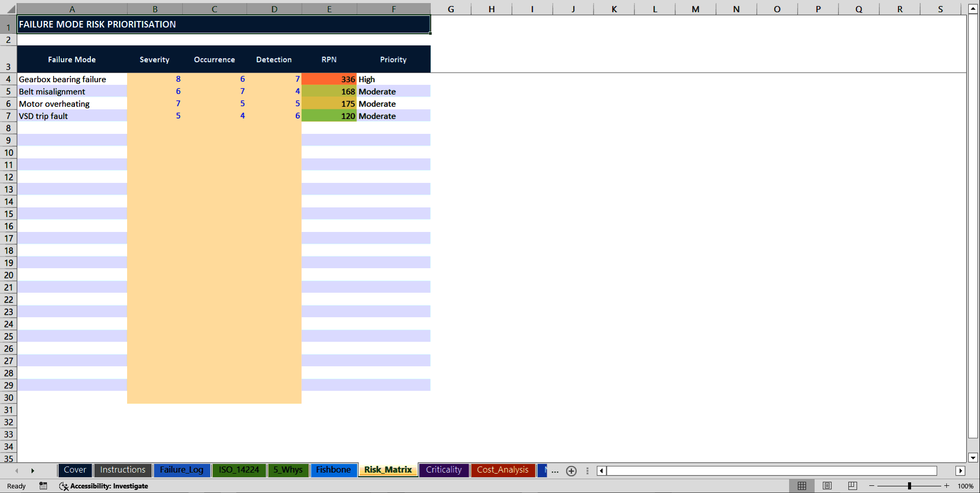
Task: Click the left sheet-navigation arrow
Action: point(17,471)
